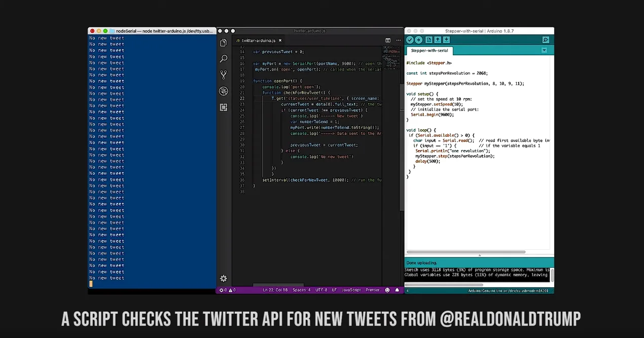
Task: Close the twitter-arduino.js tab
Action: pyautogui.click(x=280, y=41)
